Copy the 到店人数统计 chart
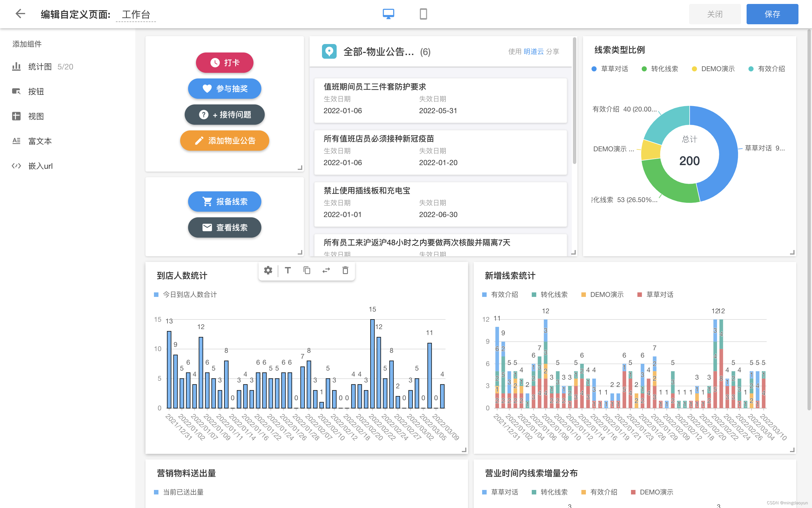812x508 pixels. coord(307,270)
